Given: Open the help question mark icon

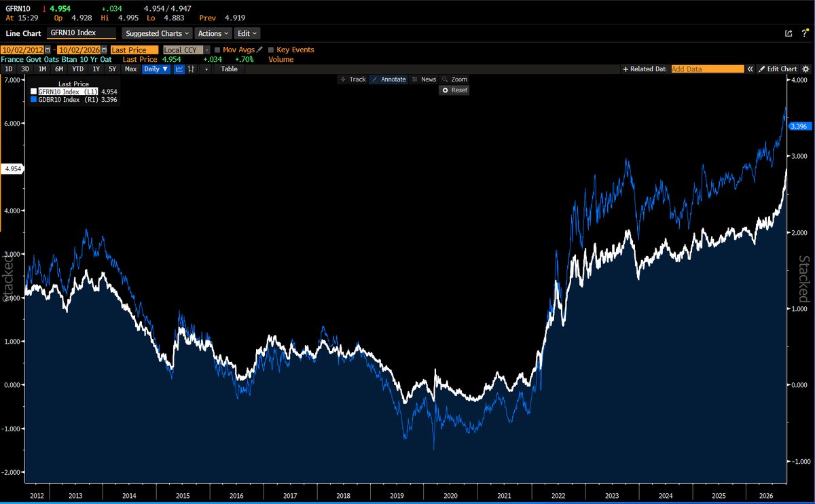Looking at the screenshot, I should (804, 33).
